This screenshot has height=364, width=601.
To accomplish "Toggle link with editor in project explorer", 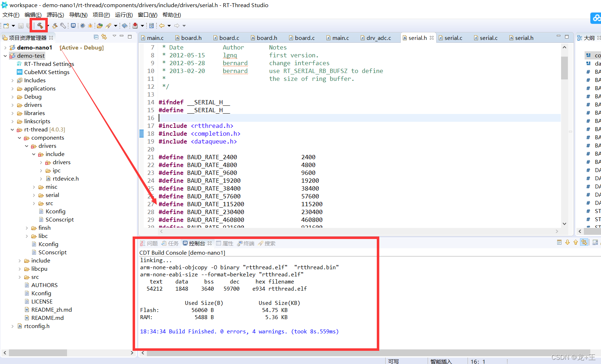I will 104,37.
